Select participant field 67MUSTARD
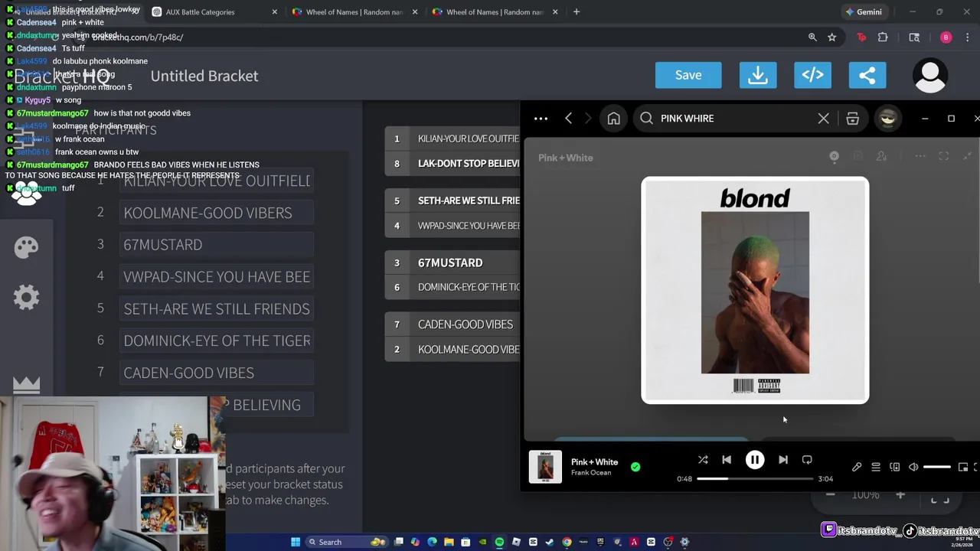980x551 pixels. 217,245
